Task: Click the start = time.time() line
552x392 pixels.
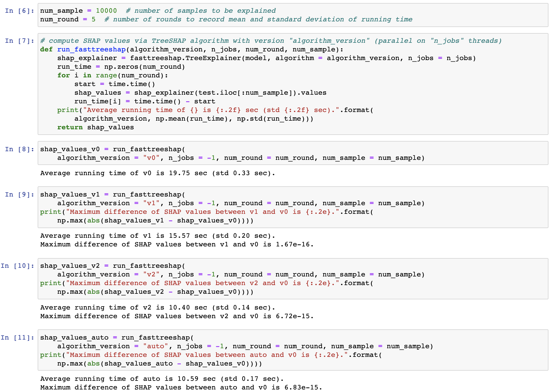Action: (115, 84)
